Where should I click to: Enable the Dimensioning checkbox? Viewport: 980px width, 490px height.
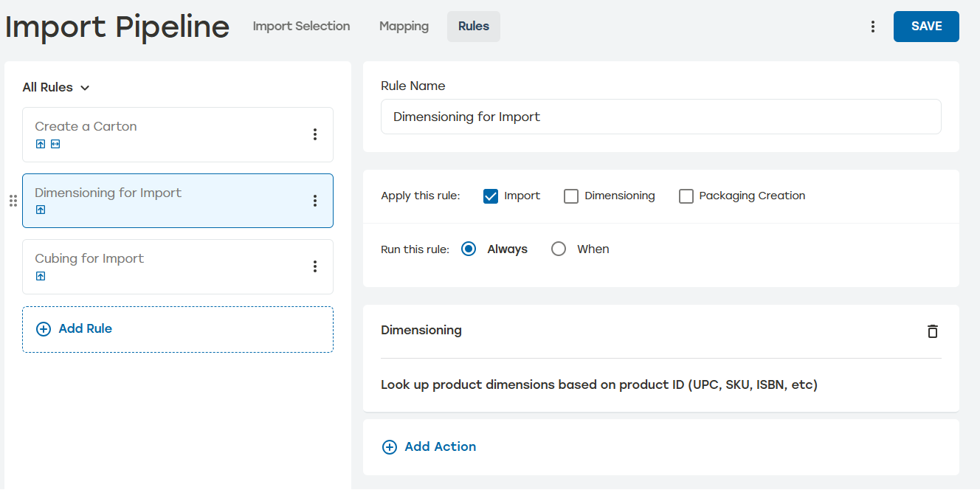coord(570,196)
